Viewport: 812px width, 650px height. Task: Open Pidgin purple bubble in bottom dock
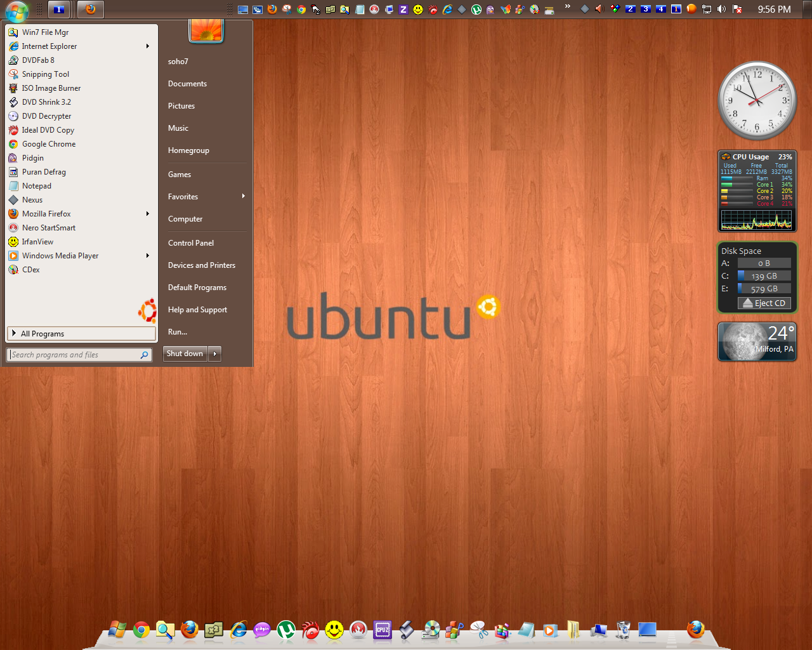(262, 630)
